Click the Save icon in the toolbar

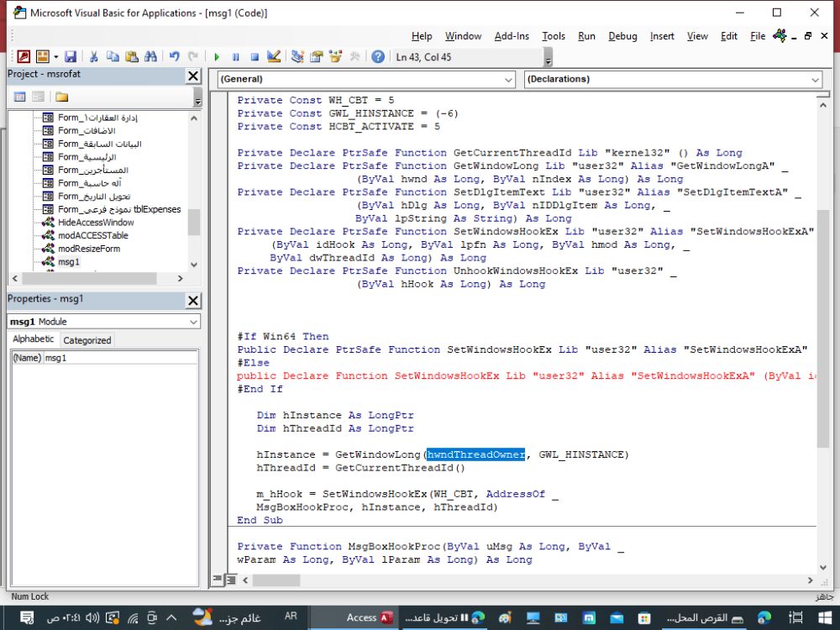point(71,56)
